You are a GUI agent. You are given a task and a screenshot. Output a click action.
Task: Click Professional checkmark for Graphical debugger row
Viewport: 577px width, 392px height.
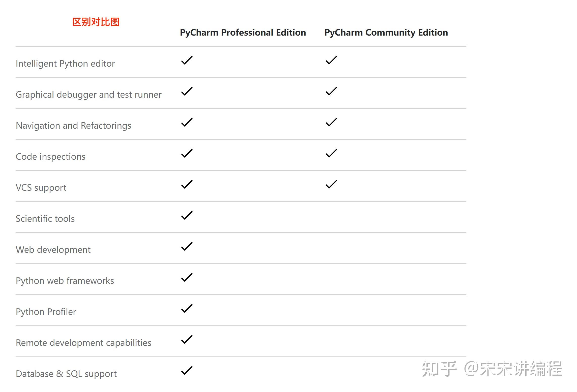(187, 91)
